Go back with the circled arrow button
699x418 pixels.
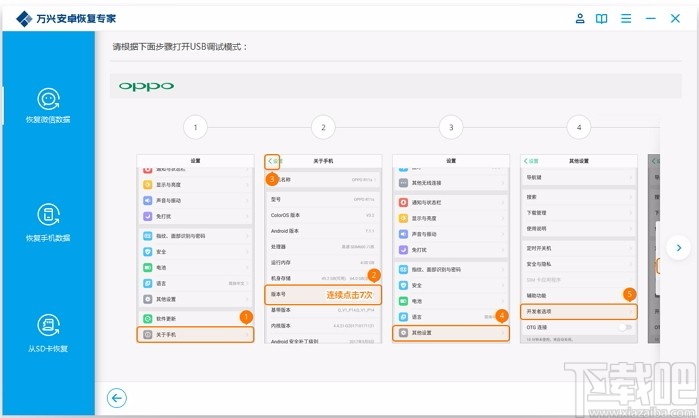point(117,398)
